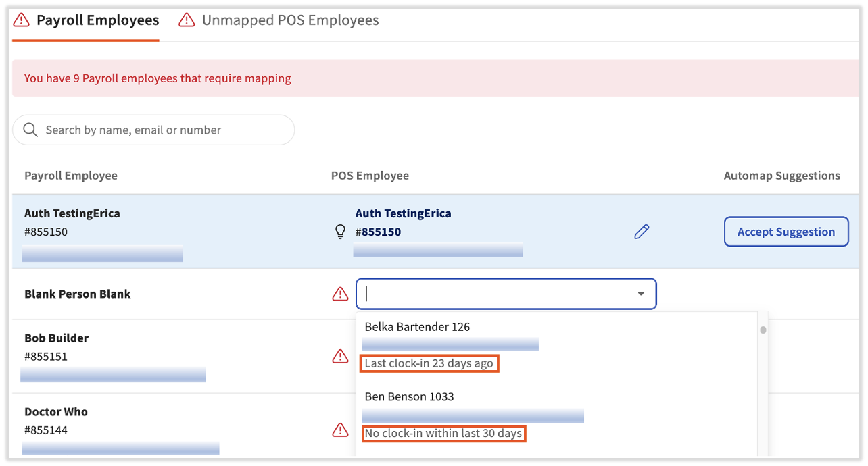868x466 pixels.
Task: Click the dropdown arrow in the POS employee selector
Action: coord(641,294)
